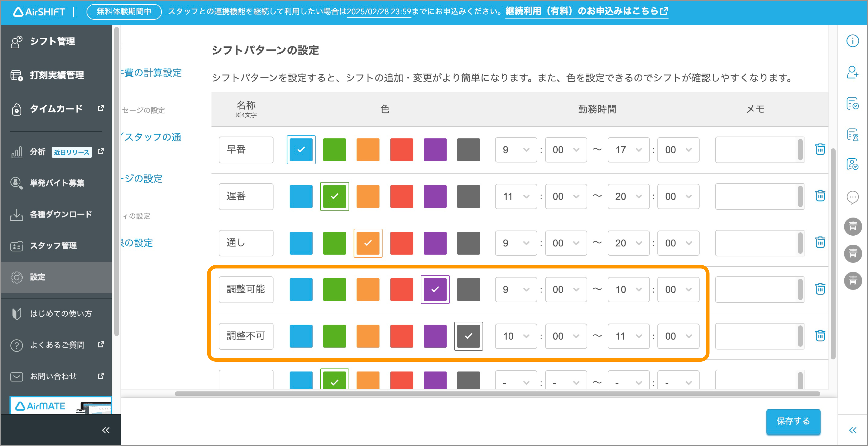Click external link icon next to よくあるご質問
The image size is (868, 446).
pyautogui.click(x=101, y=345)
